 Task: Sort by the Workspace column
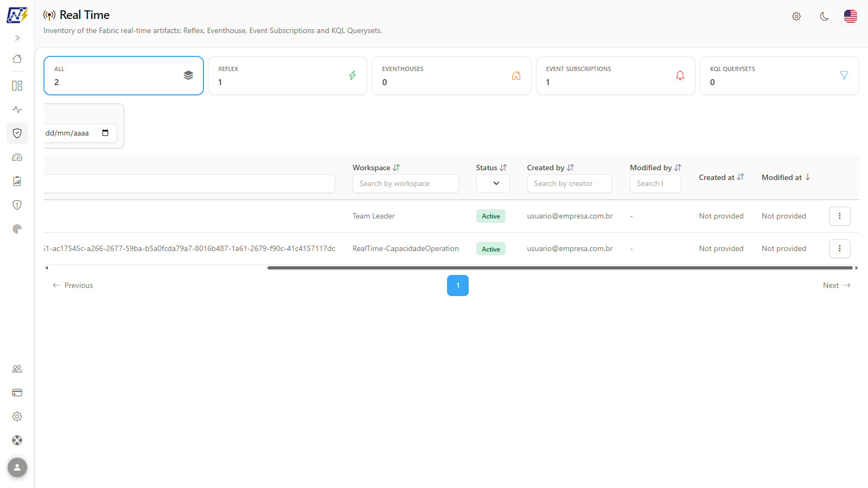pyautogui.click(x=376, y=168)
